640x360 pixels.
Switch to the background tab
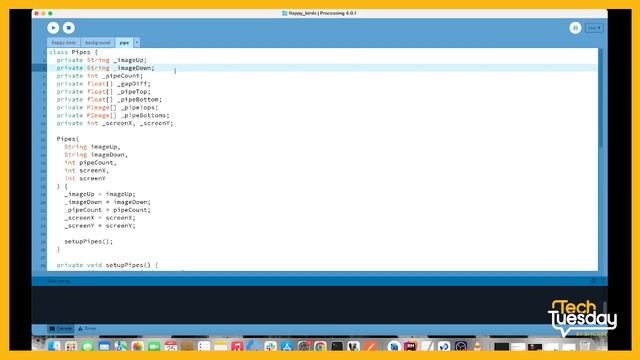[x=98, y=42]
